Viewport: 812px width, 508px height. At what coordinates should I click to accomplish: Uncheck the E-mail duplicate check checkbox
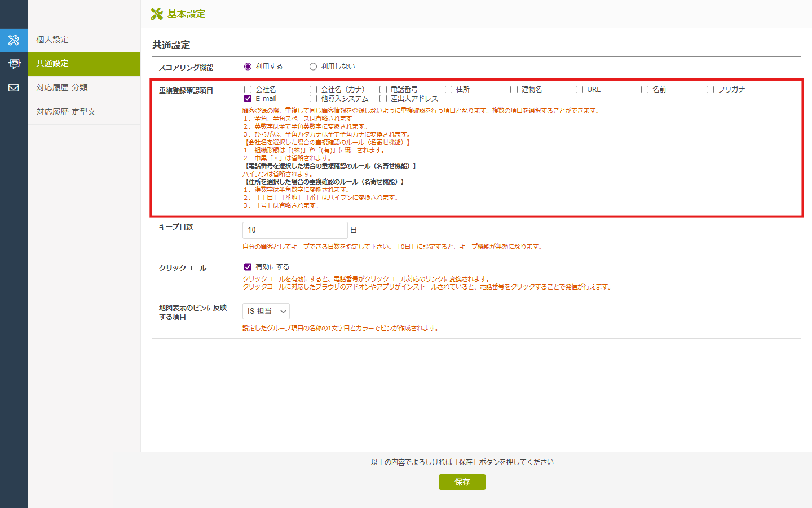(248, 99)
